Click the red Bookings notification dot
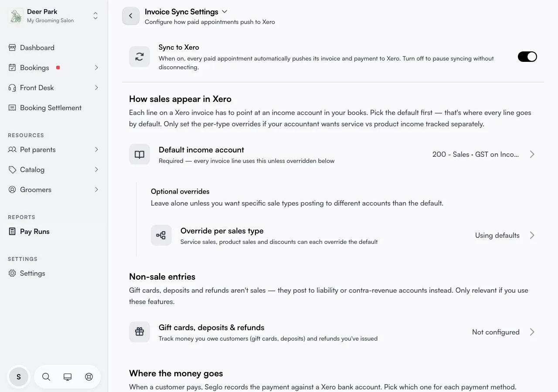 (x=58, y=68)
